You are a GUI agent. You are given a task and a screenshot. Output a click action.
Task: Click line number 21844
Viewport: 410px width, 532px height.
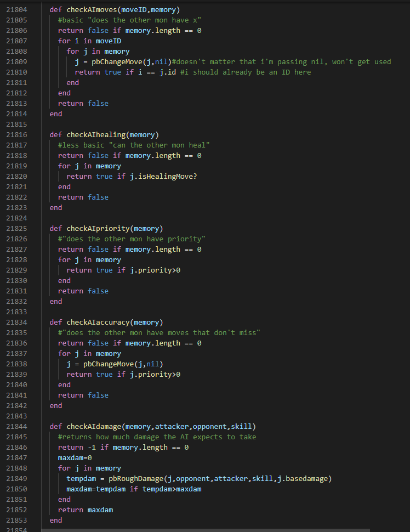pos(16,427)
